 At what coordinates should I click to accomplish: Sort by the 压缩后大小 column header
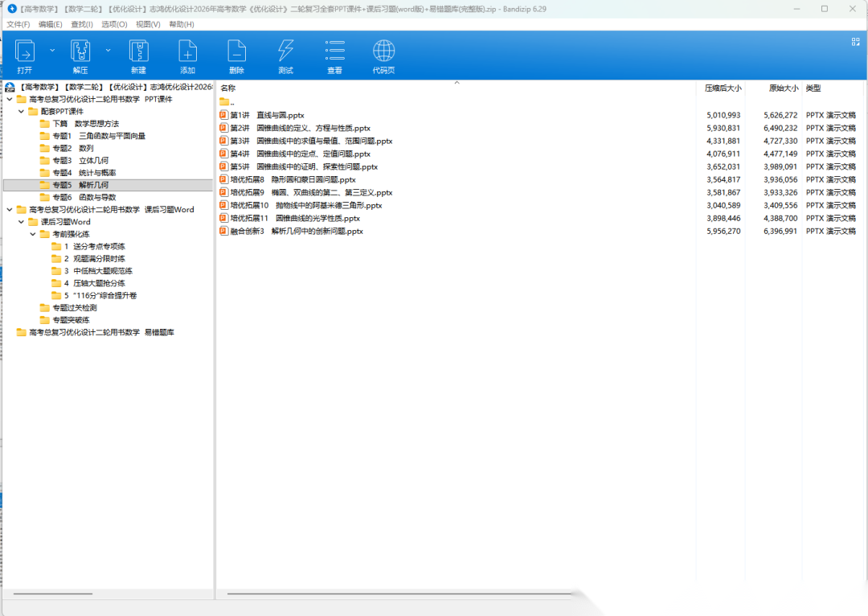click(723, 88)
